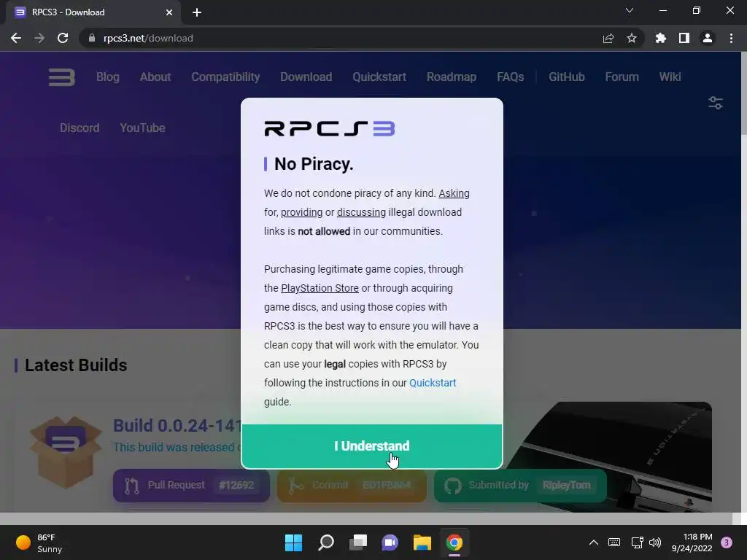Open the GitHub nav link
Viewport: 747px width, 560px height.
(566, 77)
